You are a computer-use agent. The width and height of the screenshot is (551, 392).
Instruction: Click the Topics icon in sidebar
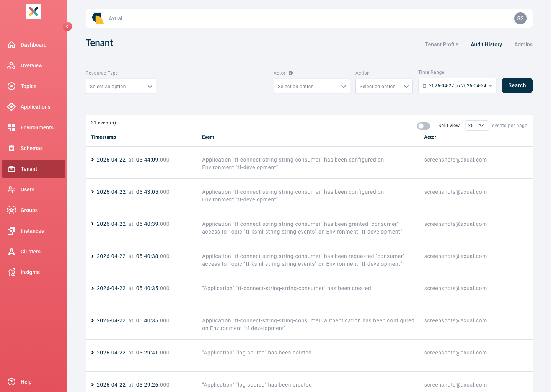click(11, 86)
